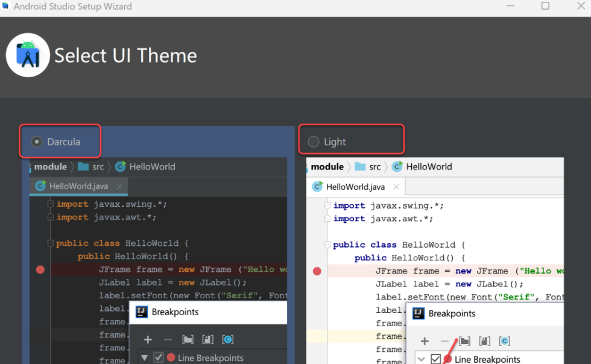Collapse Line Breakpoints tree in Light preview
591x364 pixels.
point(422,359)
